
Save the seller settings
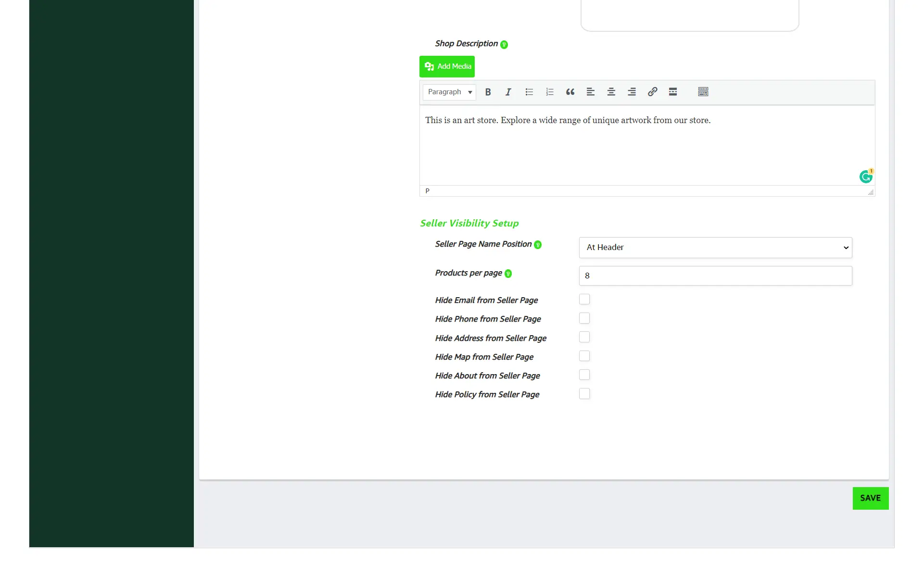870,498
